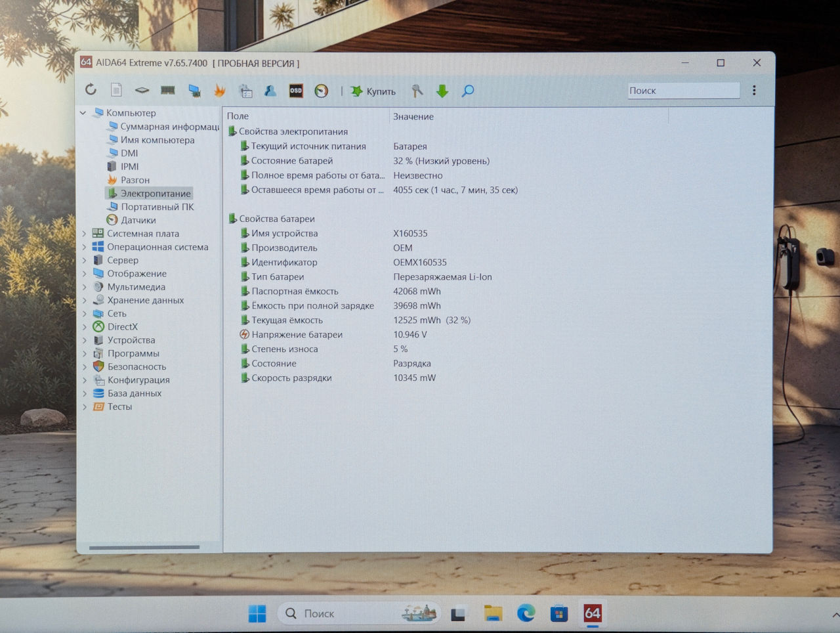
Task: Click the value 39698 mWh
Action: [417, 306]
